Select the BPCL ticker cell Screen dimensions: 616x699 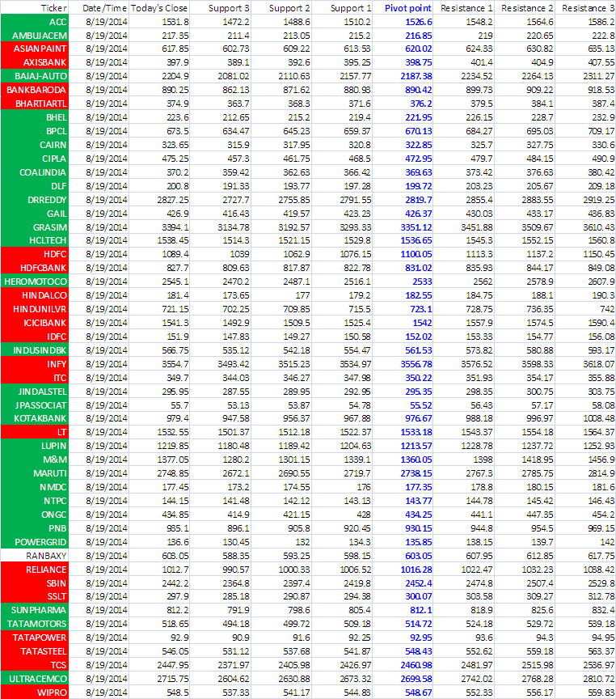tap(35, 132)
